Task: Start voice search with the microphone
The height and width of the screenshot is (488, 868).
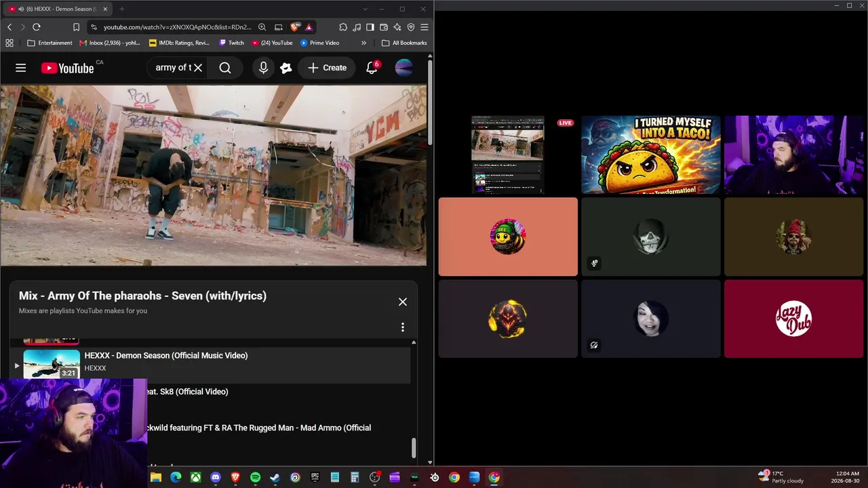Action: [x=263, y=68]
